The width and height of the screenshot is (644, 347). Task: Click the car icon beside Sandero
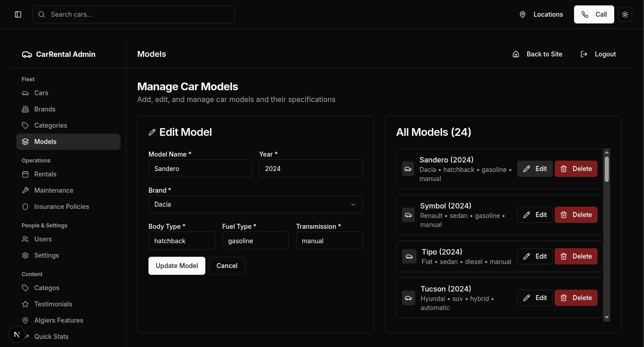408,169
